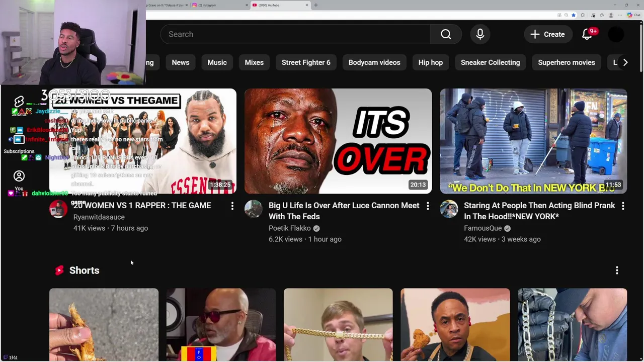Play the short with gold chain held up
The width and height of the screenshot is (644, 362).
click(338, 325)
